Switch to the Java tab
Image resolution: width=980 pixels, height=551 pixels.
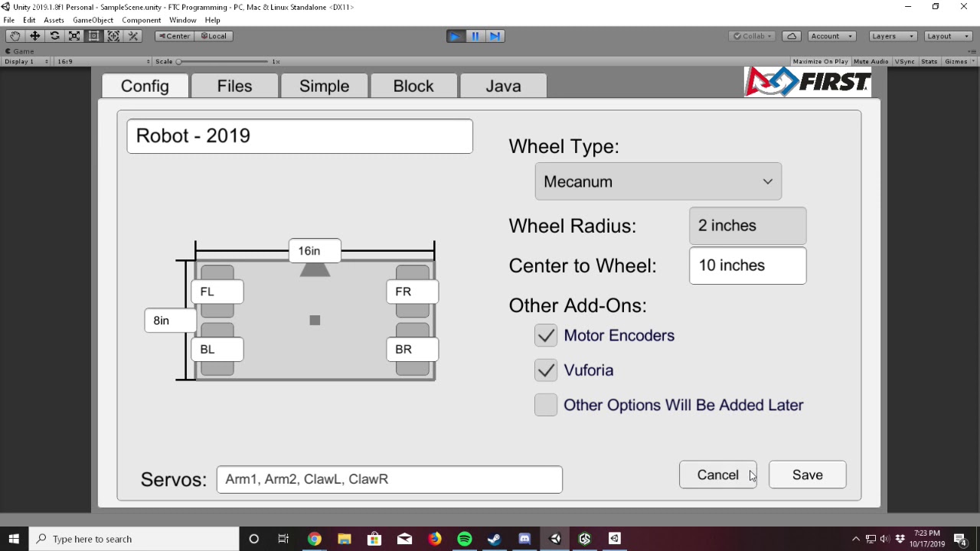[x=503, y=86]
